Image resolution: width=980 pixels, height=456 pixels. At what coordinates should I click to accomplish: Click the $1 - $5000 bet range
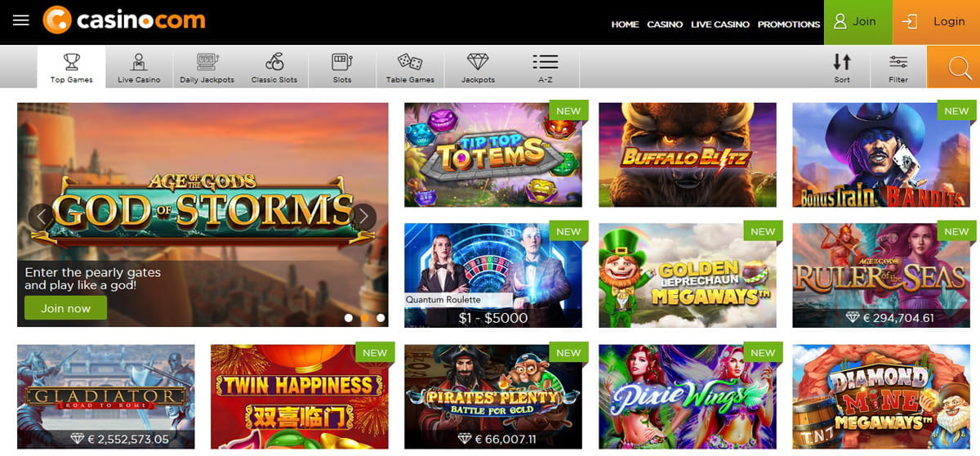tap(493, 318)
